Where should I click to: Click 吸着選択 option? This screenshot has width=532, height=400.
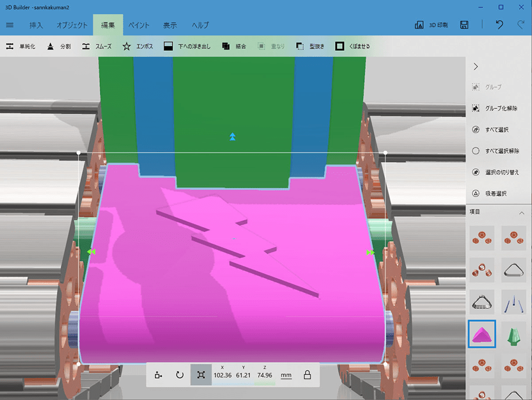(x=489, y=193)
